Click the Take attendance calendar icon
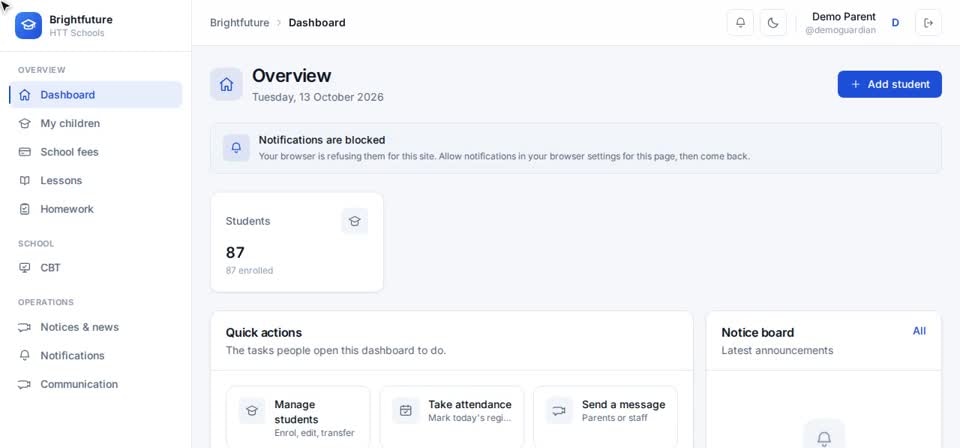960x448 pixels. (x=405, y=411)
